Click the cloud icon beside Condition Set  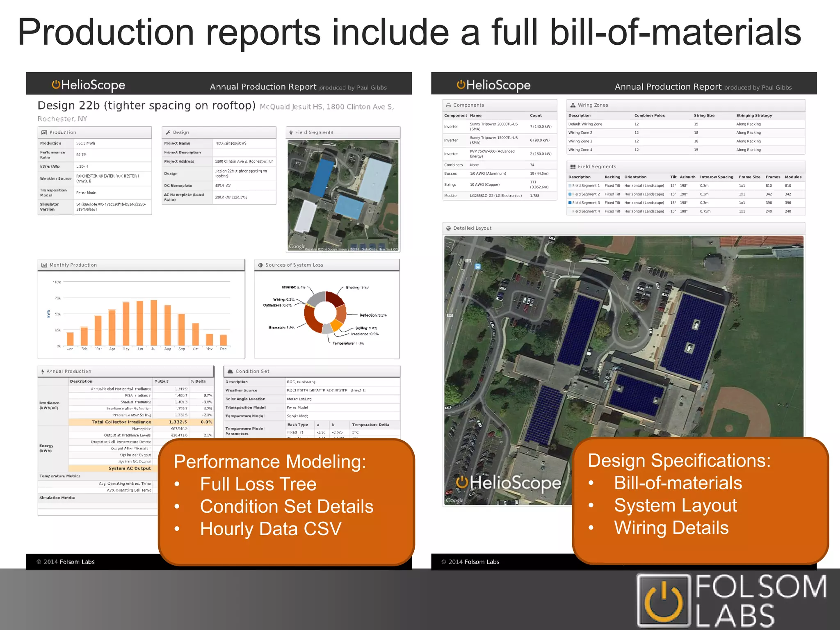coord(230,372)
